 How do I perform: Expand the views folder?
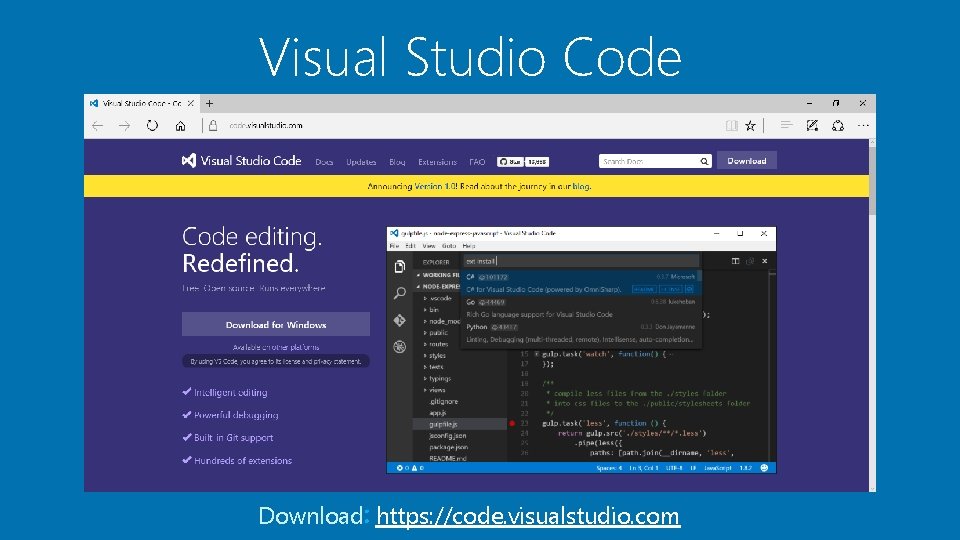pyautogui.click(x=434, y=390)
